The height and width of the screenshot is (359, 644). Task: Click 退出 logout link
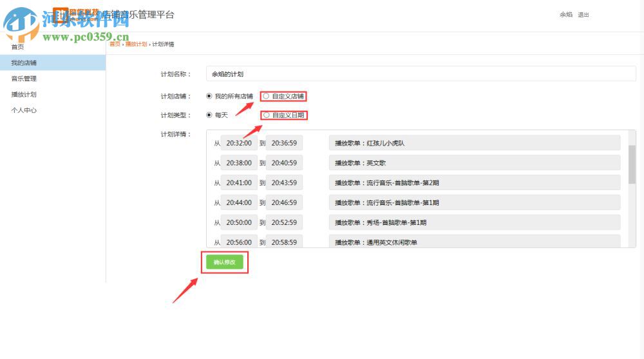583,15
